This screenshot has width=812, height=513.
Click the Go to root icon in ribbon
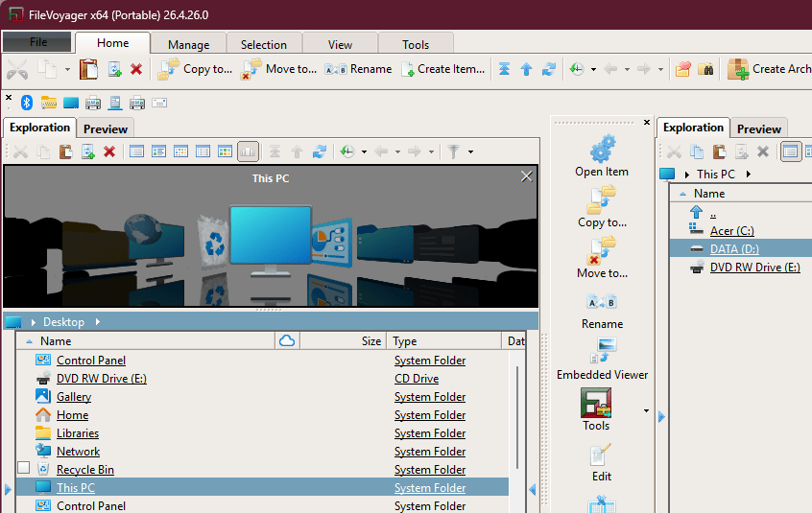504,69
